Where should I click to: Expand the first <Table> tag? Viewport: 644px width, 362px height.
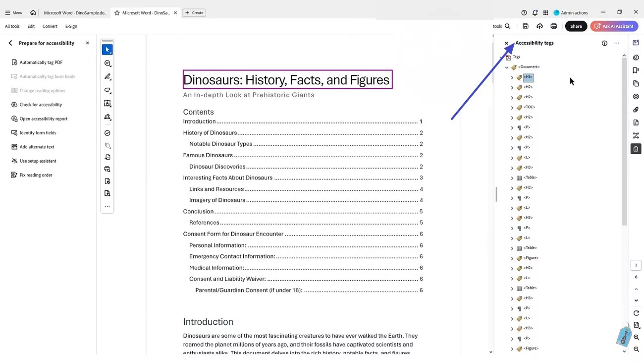pyautogui.click(x=512, y=178)
